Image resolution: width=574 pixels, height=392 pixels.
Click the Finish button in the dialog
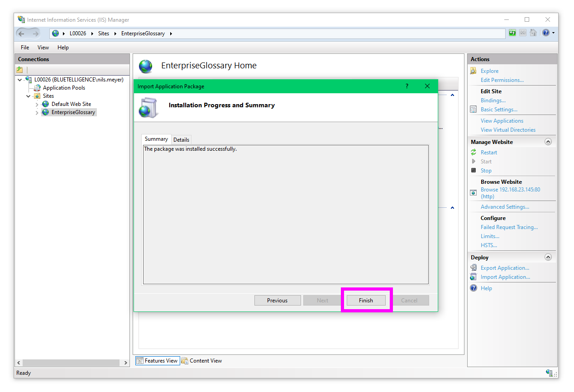(x=366, y=300)
